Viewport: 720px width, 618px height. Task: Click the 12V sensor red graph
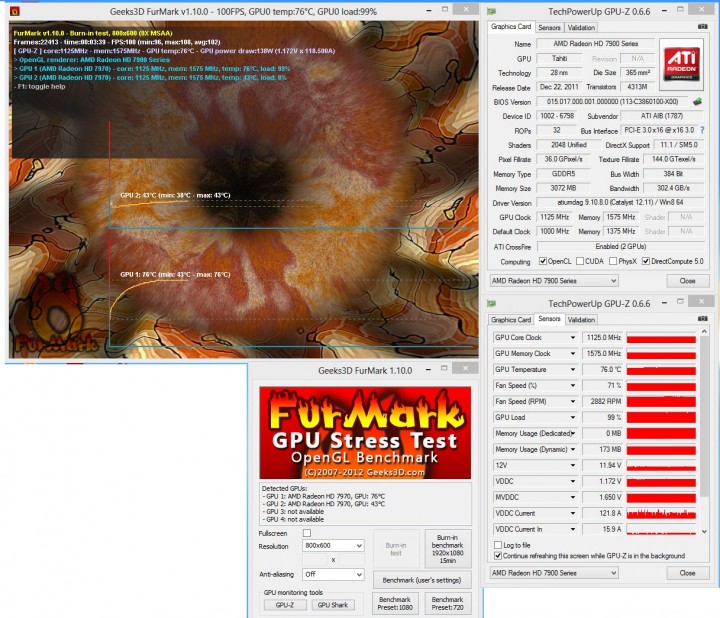pos(661,465)
